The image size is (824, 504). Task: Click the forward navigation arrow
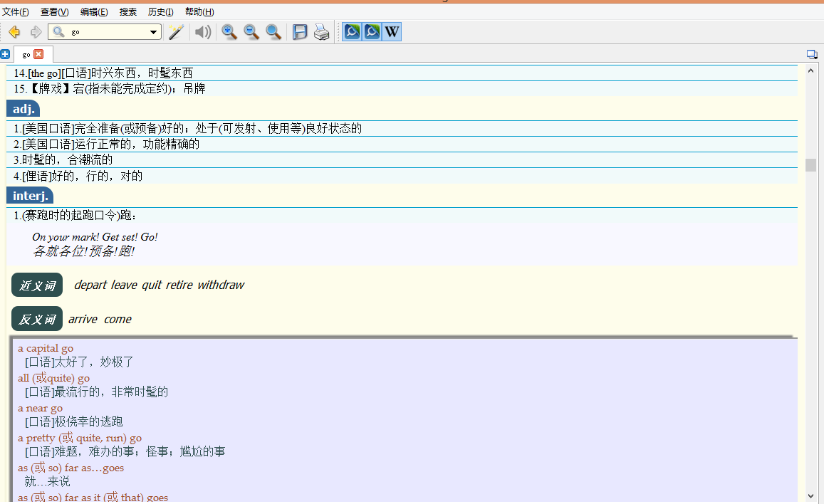[36, 32]
